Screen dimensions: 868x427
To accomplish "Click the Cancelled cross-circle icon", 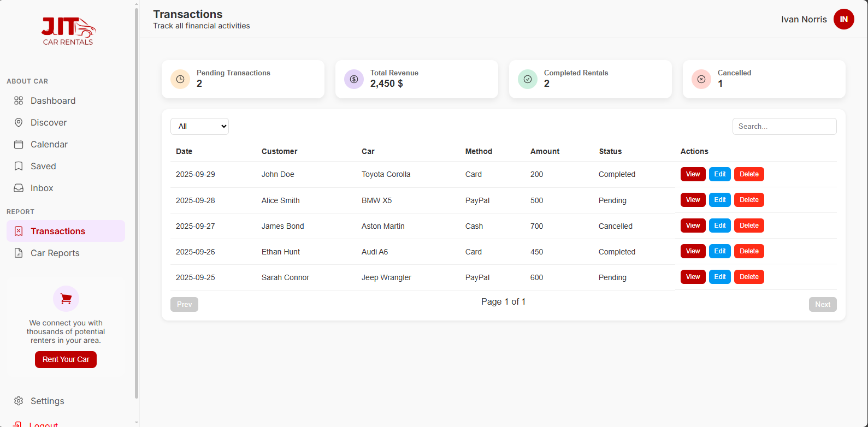I will point(701,79).
